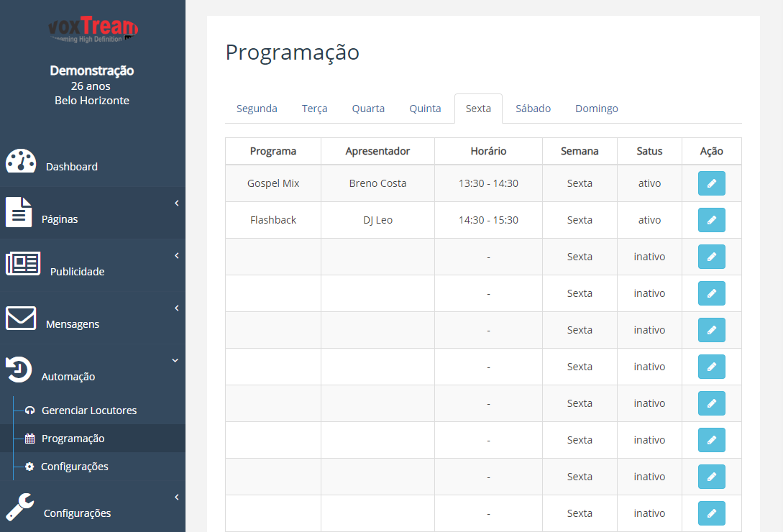
Task: Switch to the Segunda tab
Action: pyautogui.click(x=257, y=109)
